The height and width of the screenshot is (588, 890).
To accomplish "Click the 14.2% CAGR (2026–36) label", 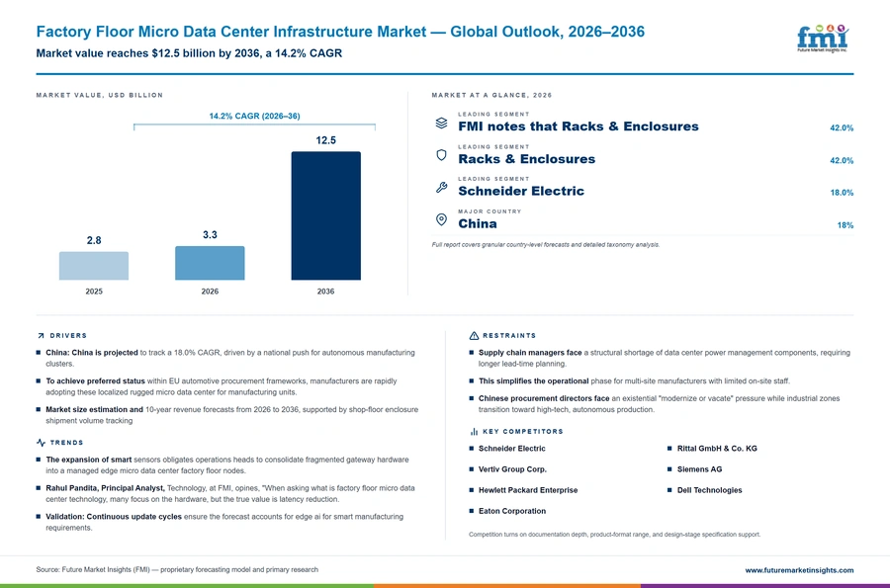I will click(254, 116).
